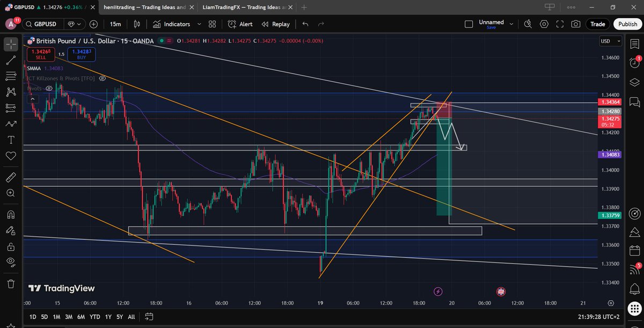Click the trash remove objects icon
644x328 pixels.
[11, 283]
